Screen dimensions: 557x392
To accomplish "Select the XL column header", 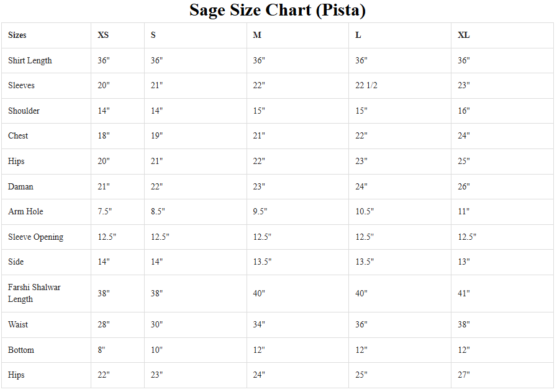I will click(464, 35).
